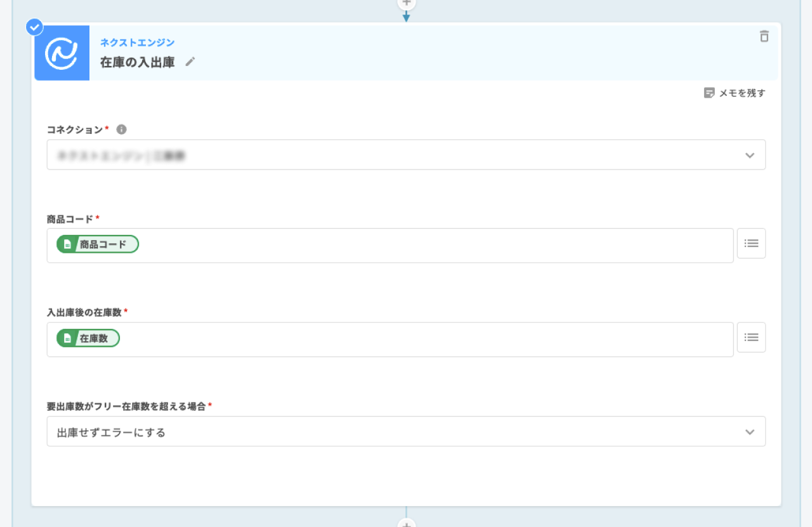The width and height of the screenshot is (812, 527).
Task: Open the list icon next to 商品コード field
Action: (751, 243)
